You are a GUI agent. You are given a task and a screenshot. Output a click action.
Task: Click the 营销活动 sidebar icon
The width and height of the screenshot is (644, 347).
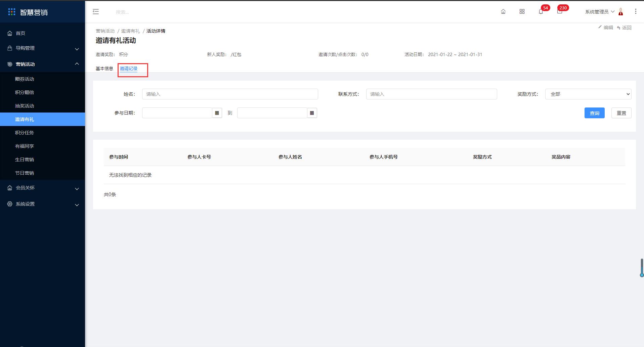point(10,64)
